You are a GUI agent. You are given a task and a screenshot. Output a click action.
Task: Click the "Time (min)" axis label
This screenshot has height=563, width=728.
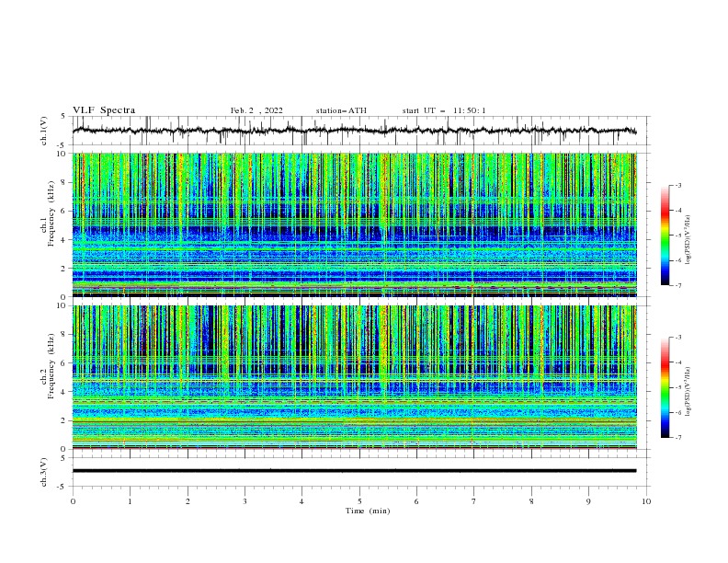(368, 511)
